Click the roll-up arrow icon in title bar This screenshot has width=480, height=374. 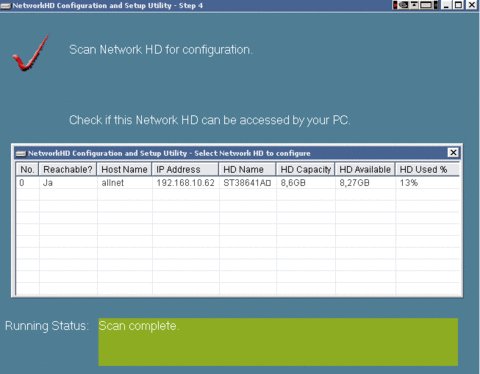(414, 5)
